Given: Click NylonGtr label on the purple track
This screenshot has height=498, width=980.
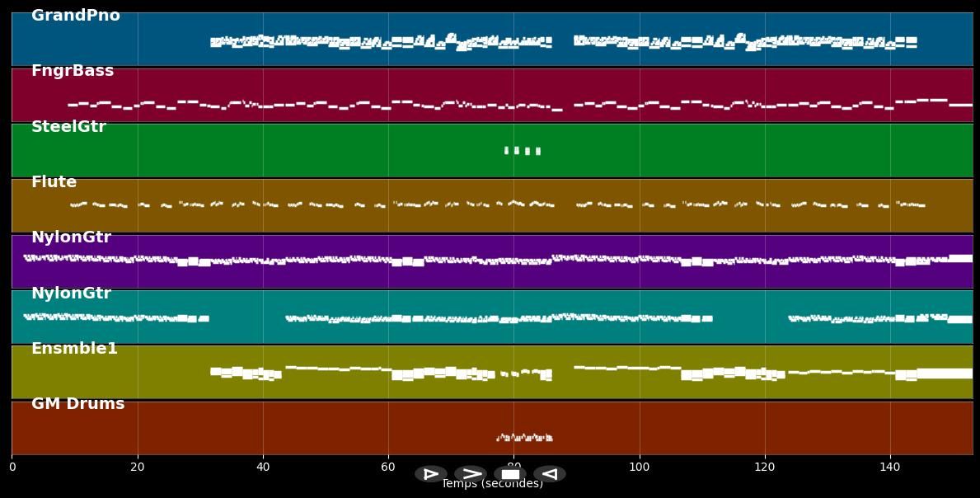Looking at the screenshot, I should pos(71,237).
